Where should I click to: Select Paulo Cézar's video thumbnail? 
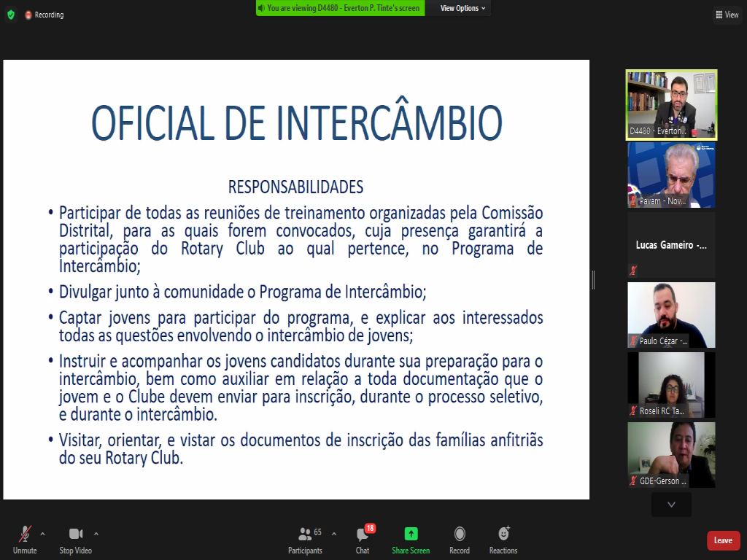click(x=671, y=315)
